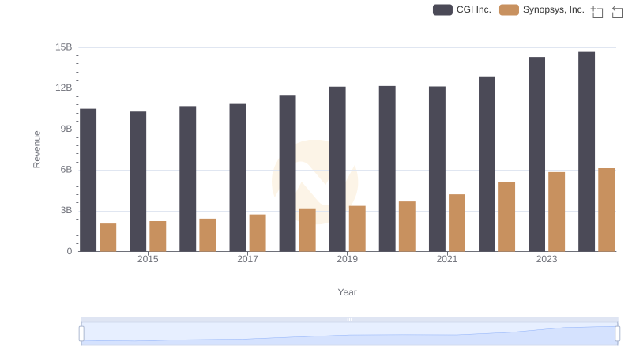Click the y-axis label 12B
The width and height of the screenshot is (632, 364).
(64, 88)
